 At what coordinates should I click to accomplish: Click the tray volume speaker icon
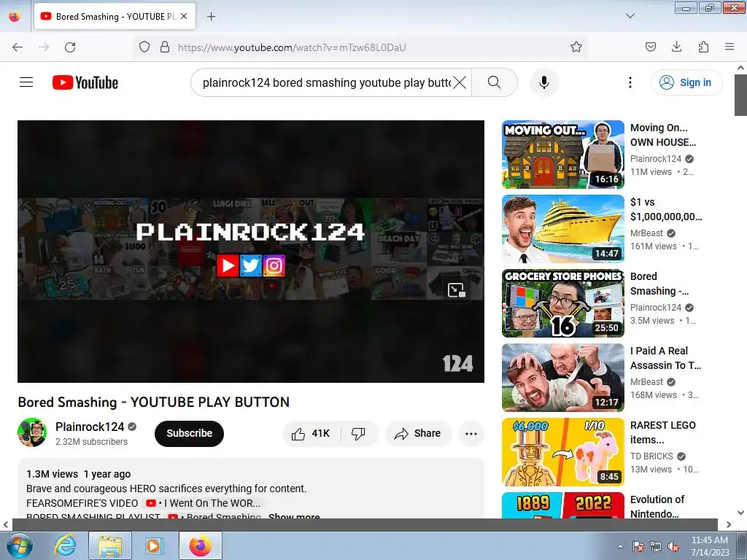[673, 547]
